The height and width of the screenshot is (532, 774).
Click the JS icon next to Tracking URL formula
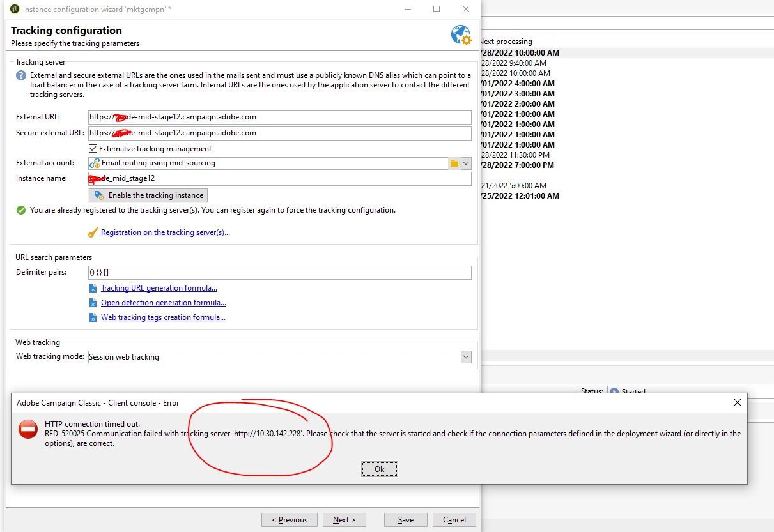pos(93,289)
